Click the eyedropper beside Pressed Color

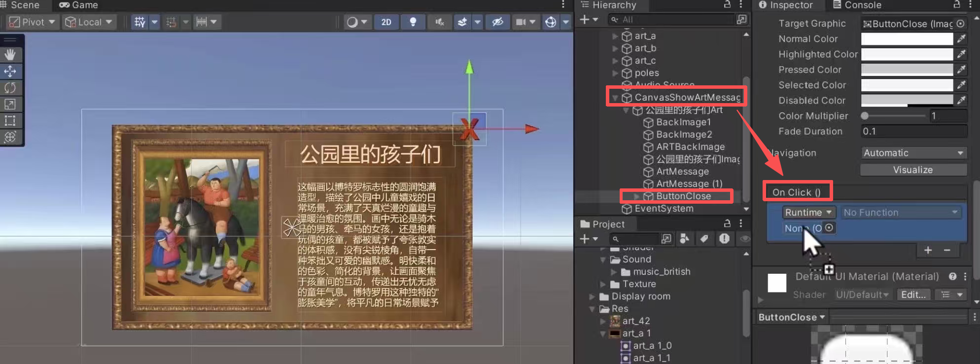(x=961, y=70)
